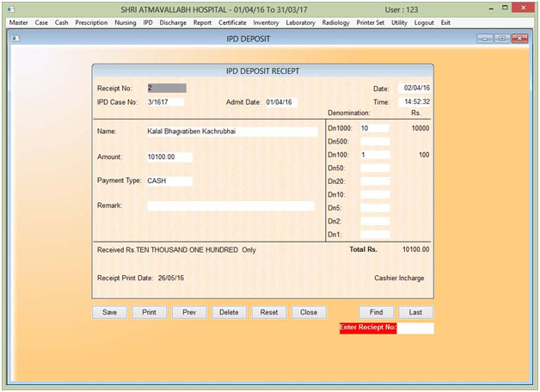This screenshot has height=392, width=540.
Task: Open the Laboratory menu
Action: pos(300,22)
